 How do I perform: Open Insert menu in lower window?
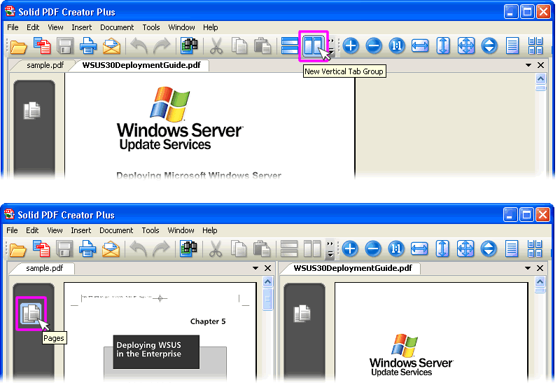tap(80, 230)
